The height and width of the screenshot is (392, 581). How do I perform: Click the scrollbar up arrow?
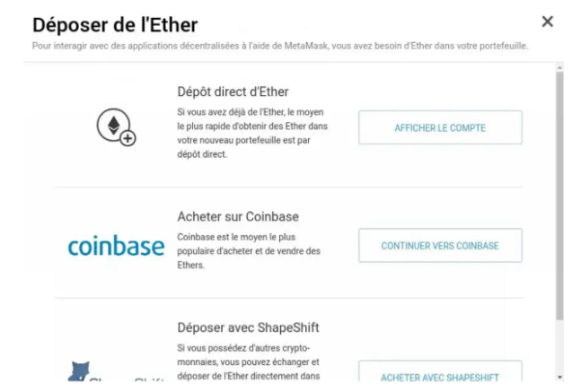[x=559, y=67]
